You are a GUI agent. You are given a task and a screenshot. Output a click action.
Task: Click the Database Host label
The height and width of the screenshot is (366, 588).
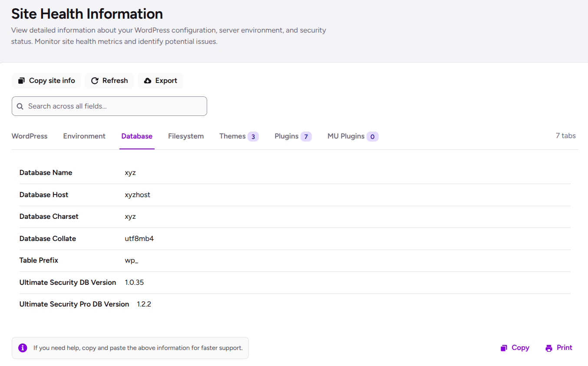pos(44,195)
